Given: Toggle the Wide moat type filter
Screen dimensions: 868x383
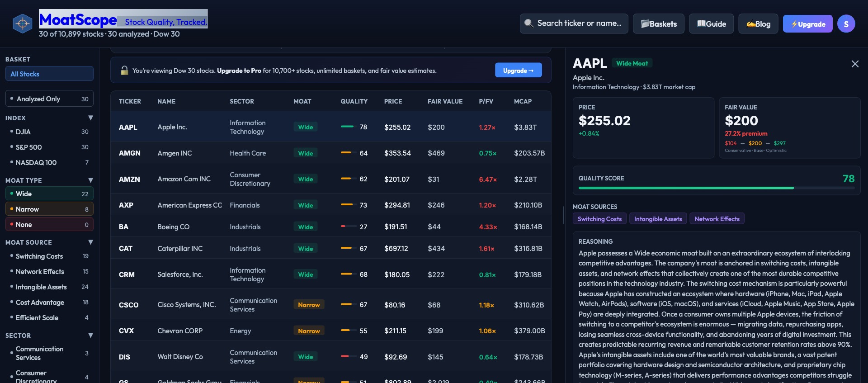Looking at the screenshot, I should coord(49,194).
